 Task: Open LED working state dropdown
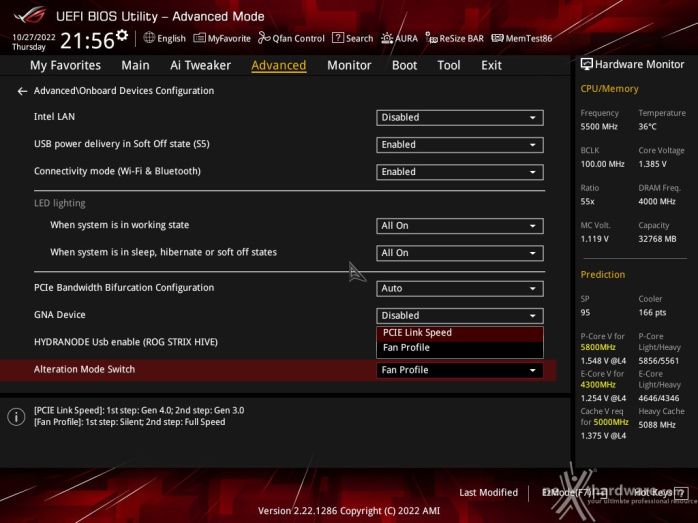(x=459, y=226)
